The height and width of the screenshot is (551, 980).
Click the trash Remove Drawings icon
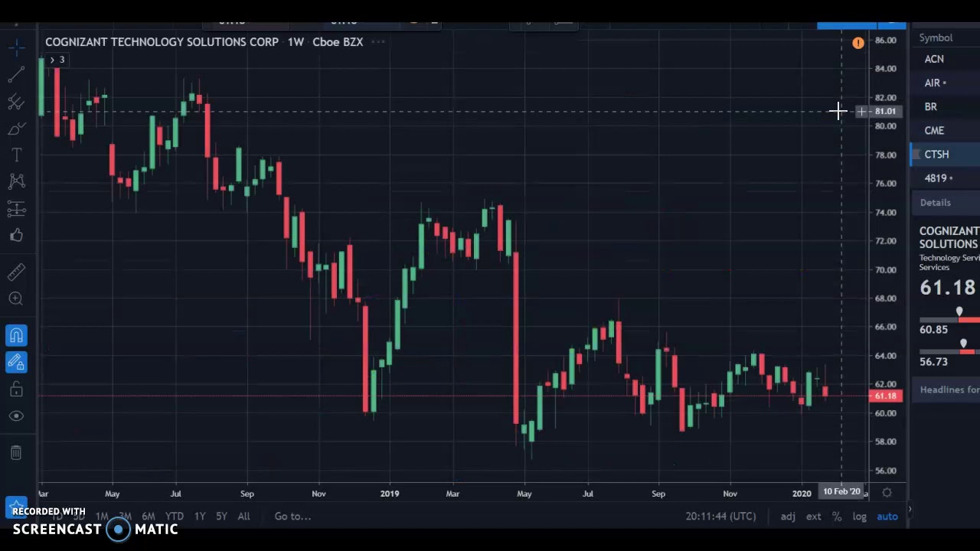(16, 453)
